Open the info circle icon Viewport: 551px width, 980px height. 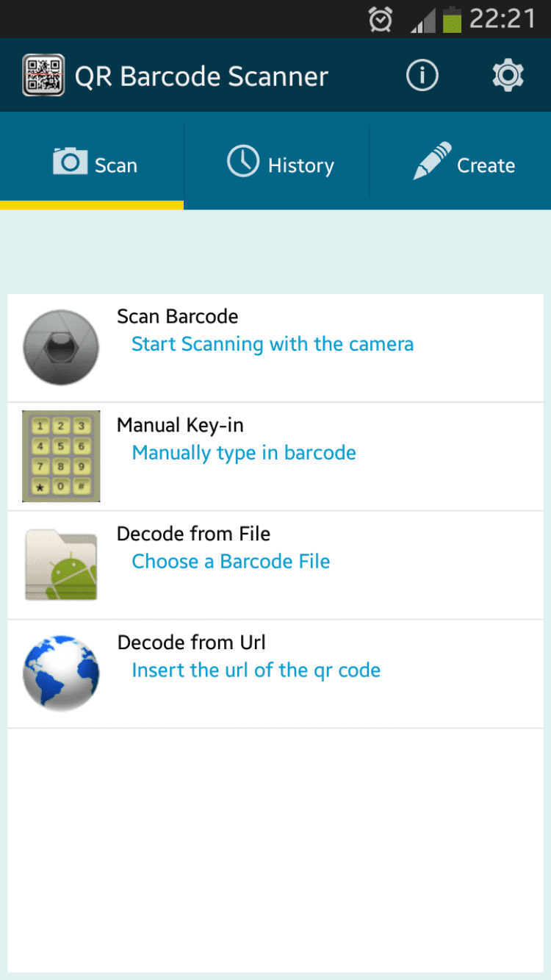tap(422, 76)
